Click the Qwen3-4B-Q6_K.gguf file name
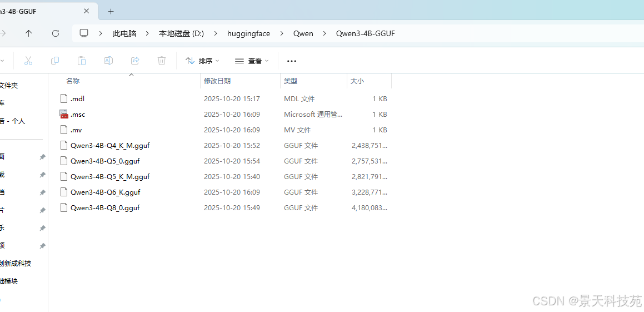The image size is (644, 312). click(106, 192)
